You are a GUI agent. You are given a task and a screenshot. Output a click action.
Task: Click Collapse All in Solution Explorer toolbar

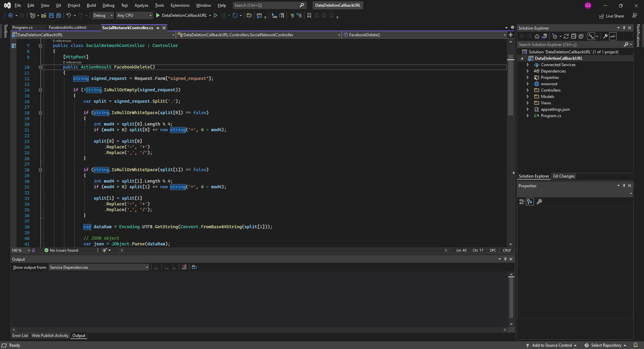pos(574,36)
